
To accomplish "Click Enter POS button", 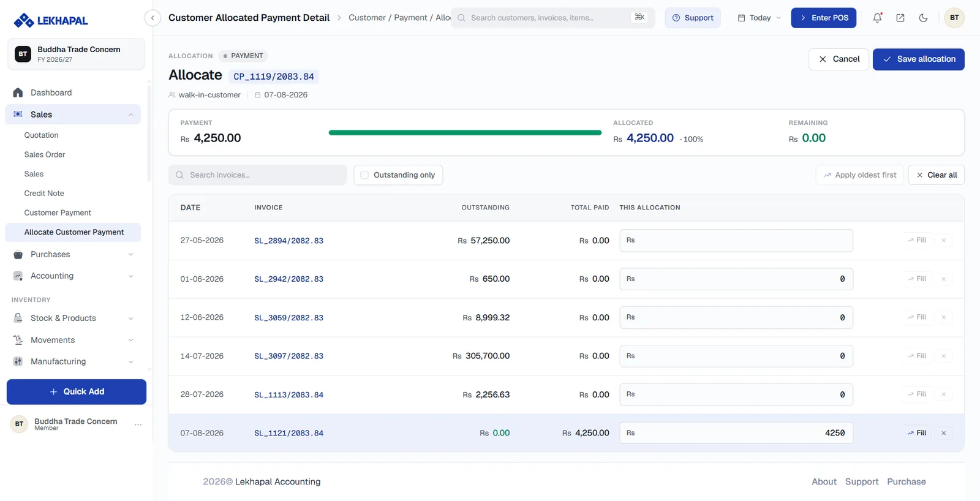I will click(823, 18).
